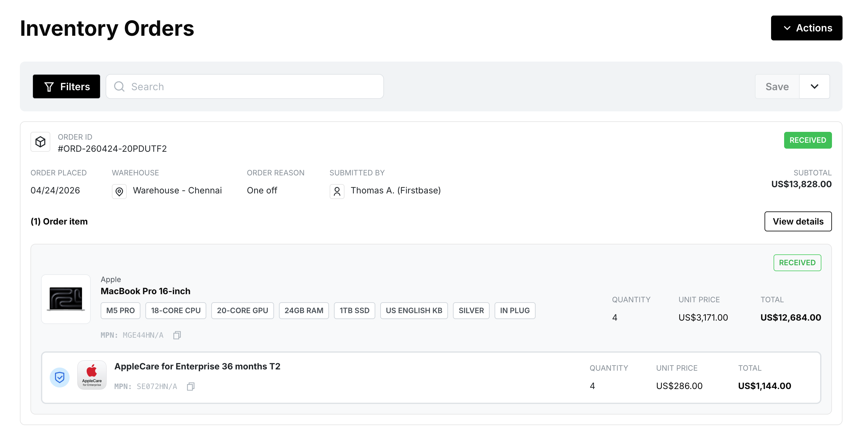Expand the chevron next to Save
This screenshot has height=431, width=868.
(x=815, y=87)
